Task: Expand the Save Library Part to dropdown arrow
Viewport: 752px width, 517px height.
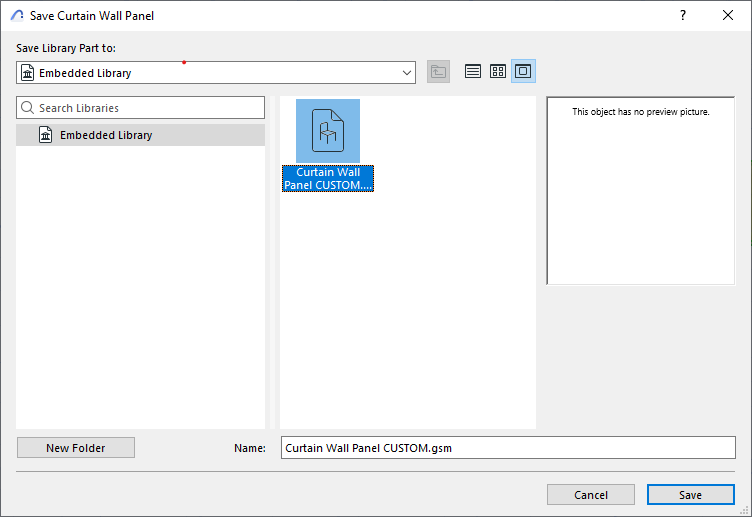Action: pyautogui.click(x=407, y=73)
